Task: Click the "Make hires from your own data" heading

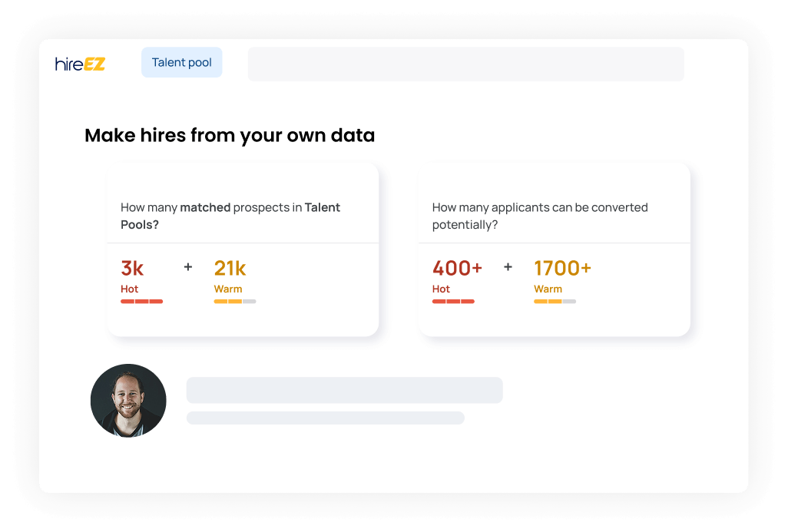Action: click(x=230, y=136)
